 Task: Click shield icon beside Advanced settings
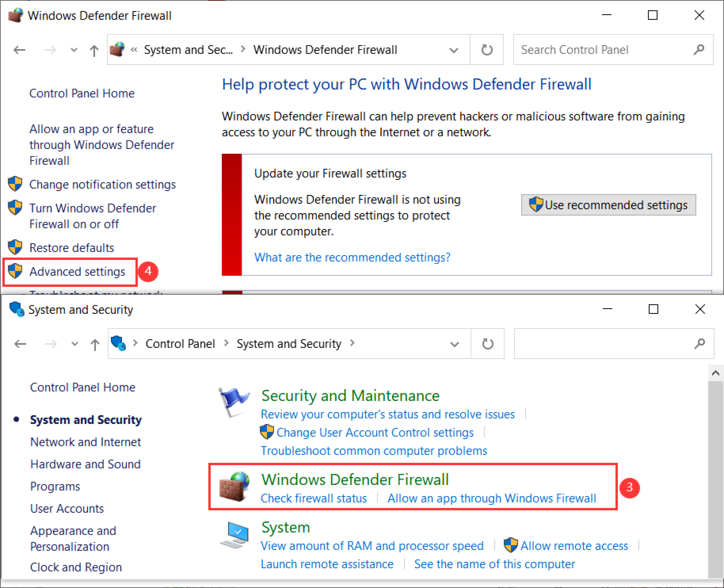pyautogui.click(x=15, y=271)
